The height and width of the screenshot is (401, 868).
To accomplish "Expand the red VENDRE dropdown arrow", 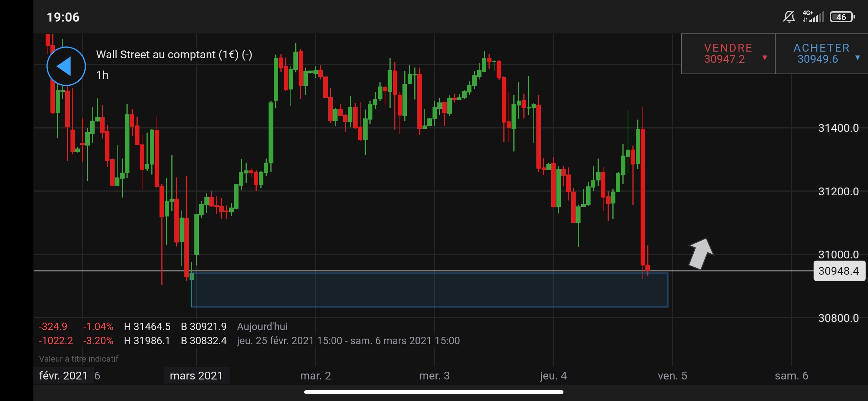I will pyautogui.click(x=765, y=58).
